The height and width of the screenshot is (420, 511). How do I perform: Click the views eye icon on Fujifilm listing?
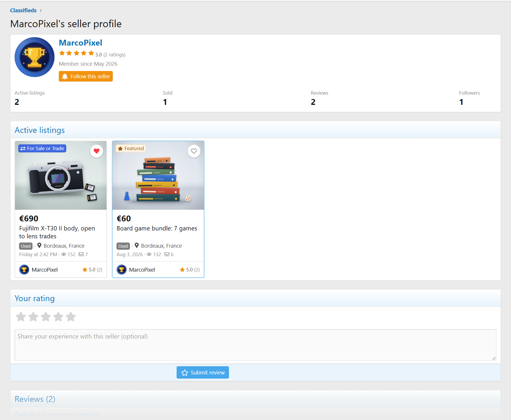pos(63,254)
